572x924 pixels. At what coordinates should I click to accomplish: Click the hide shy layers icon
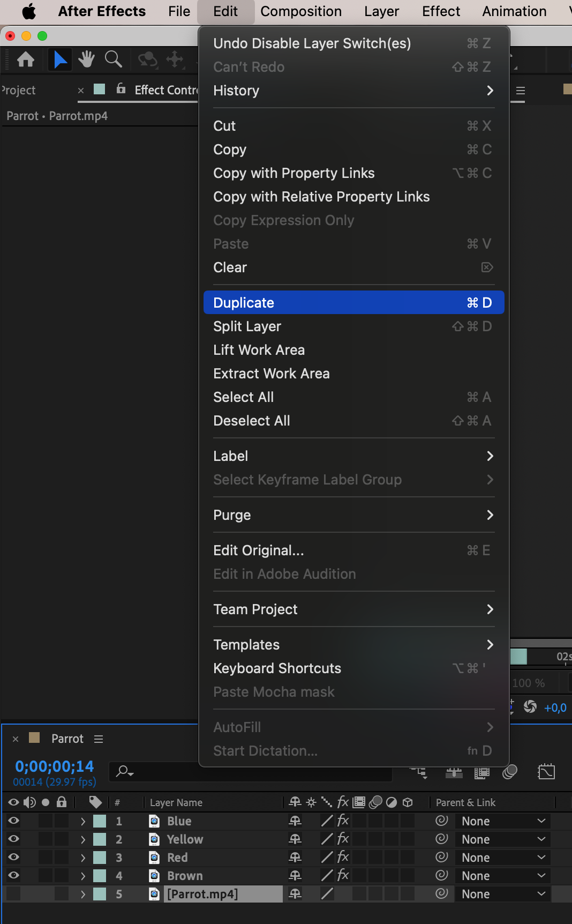coord(454,772)
